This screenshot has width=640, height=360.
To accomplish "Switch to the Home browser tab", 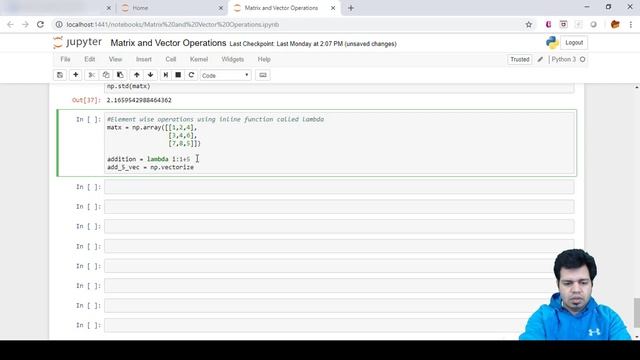I will tap(171, 8).
